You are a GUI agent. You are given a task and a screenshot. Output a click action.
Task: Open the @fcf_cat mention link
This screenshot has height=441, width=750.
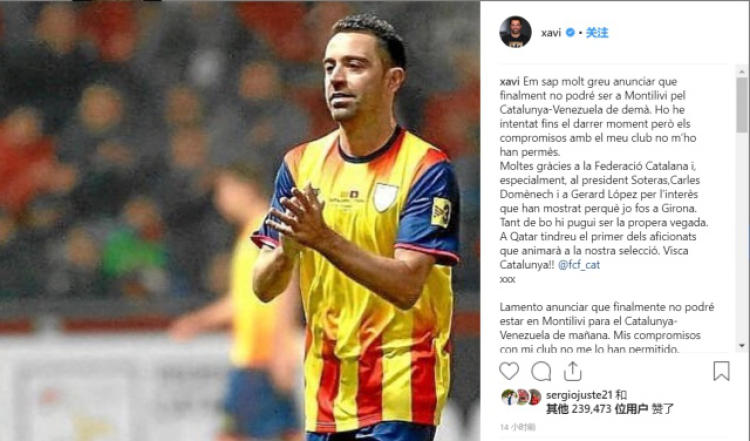click(x=579, y=265)
